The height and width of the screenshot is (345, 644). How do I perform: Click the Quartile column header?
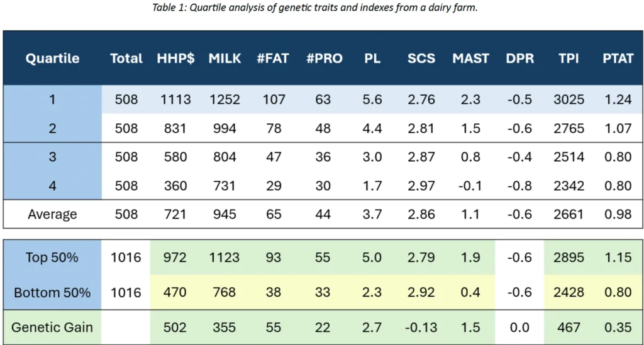pyautogui.click(x=52, y=59)
